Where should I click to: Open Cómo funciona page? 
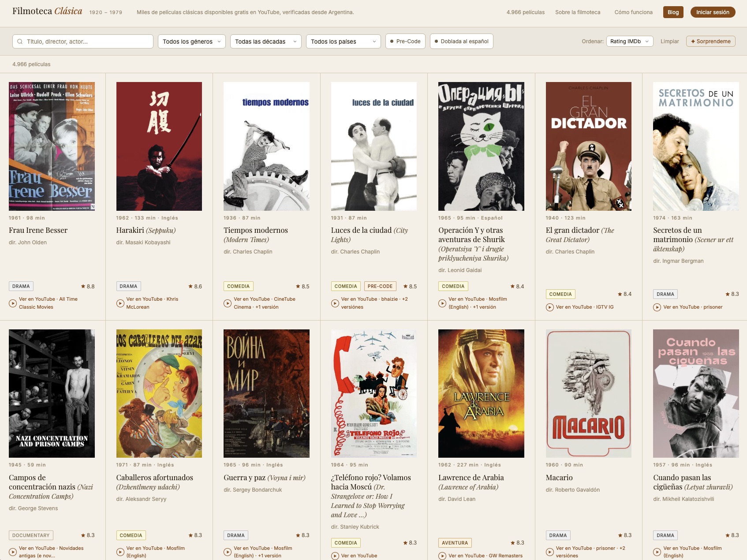click(x=634, y=12)
